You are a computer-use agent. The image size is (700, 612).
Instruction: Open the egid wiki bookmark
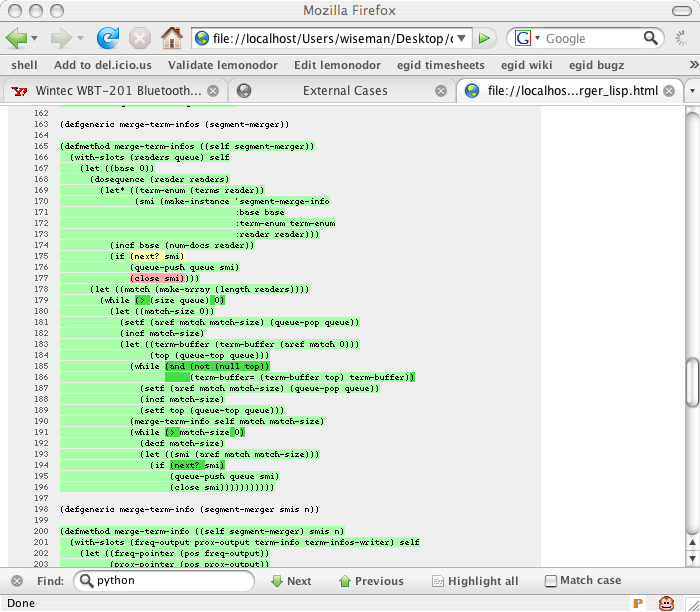click(x=526, y=65)
